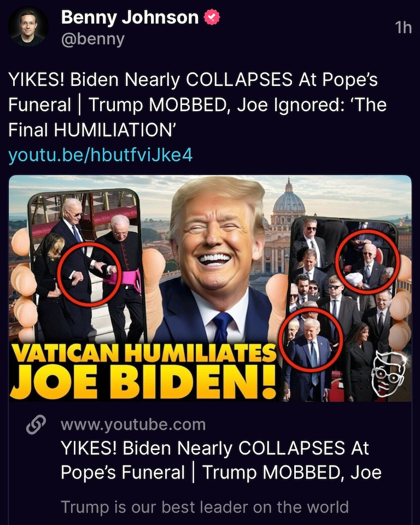Click the pink verified badge
Viewport: 420px width, 525px height.
[212, 17]
